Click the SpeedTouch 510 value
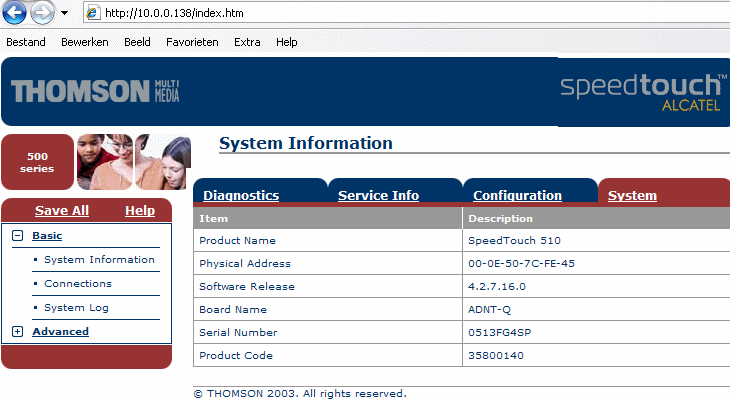The width and height of the screenshot is (730, 400). pyautogui.click(x=514, y=241)
